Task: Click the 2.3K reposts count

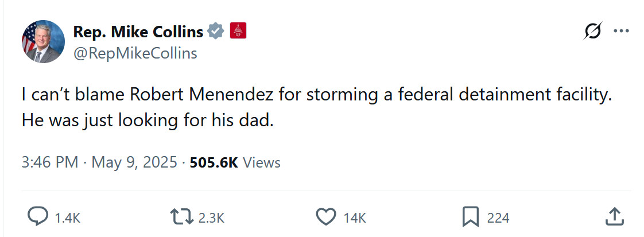Action: tap(211, 217)
